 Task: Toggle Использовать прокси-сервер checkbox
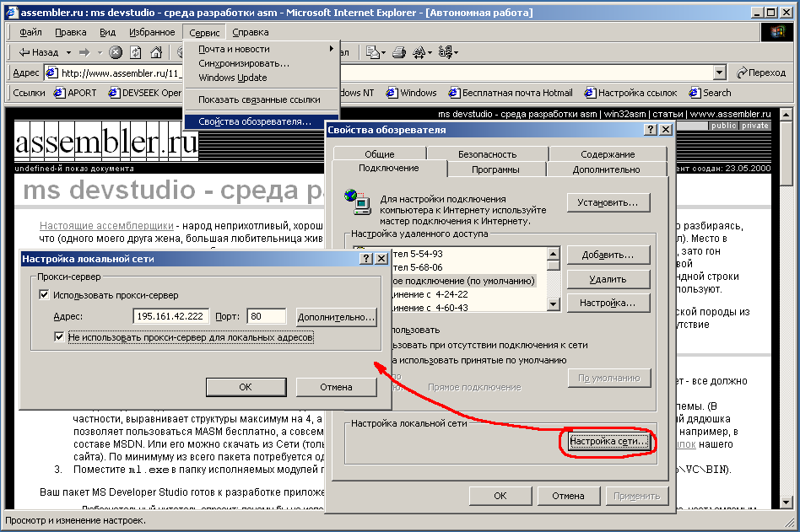(x=45, y=294)
